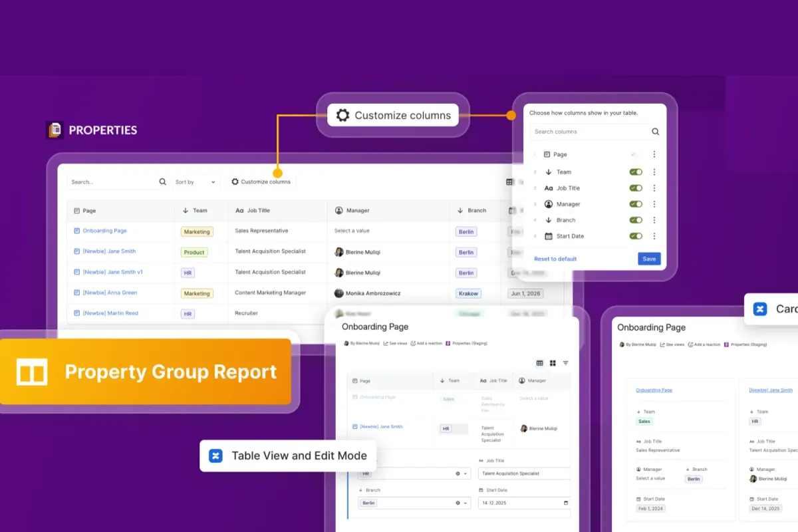Click the Start Date field 14.12.2025
Screen dimensions: 798x532
pos(525,503)
